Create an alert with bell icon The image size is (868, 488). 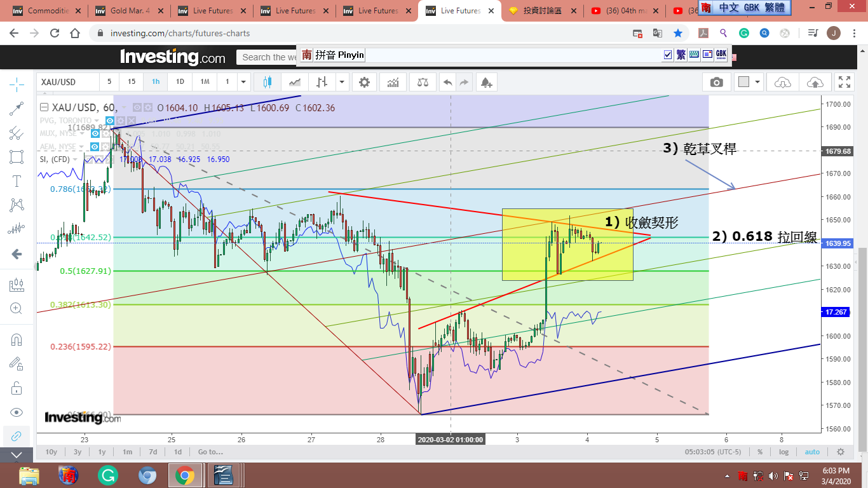pyautogui.click(x=486, y=82)
